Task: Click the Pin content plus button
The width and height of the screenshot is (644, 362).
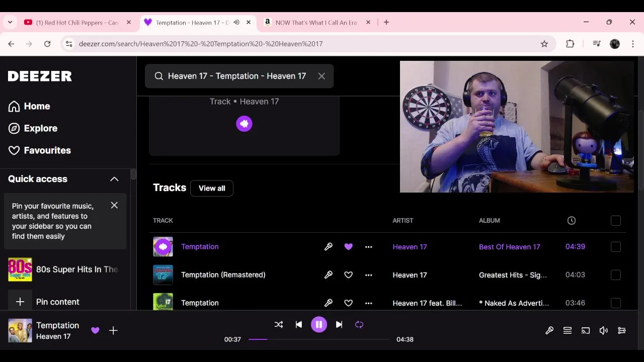Action: [20, 302]
